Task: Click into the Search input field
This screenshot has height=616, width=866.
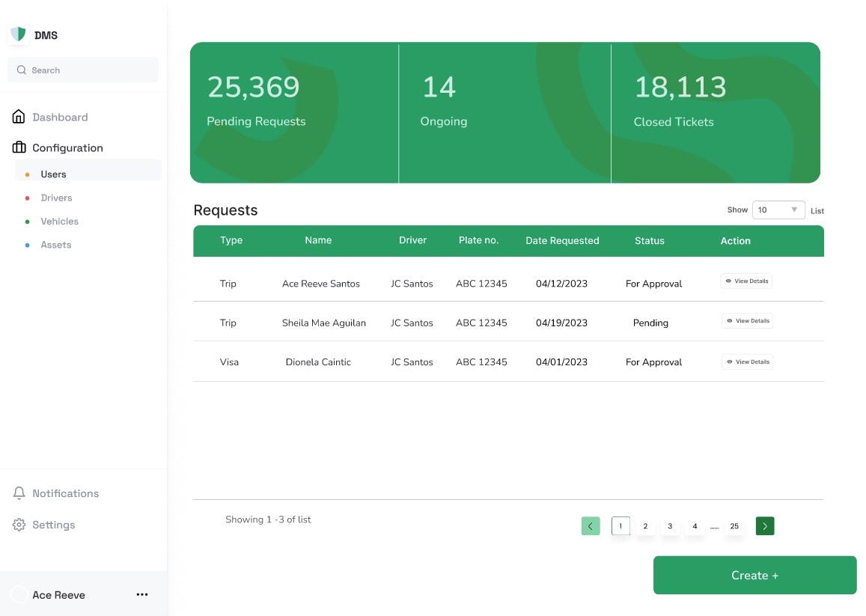Action: click(90, 70)
